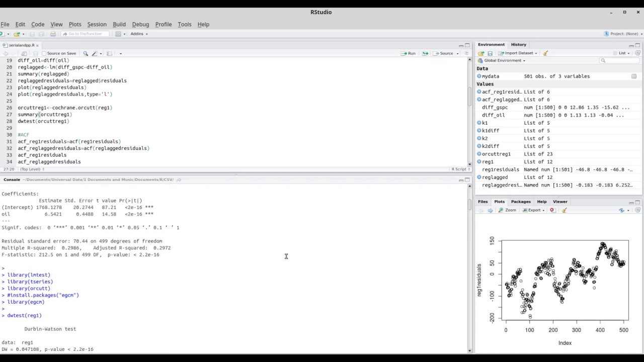Re-run previous code region icon
644x362 pixels.
pos(425,53)
